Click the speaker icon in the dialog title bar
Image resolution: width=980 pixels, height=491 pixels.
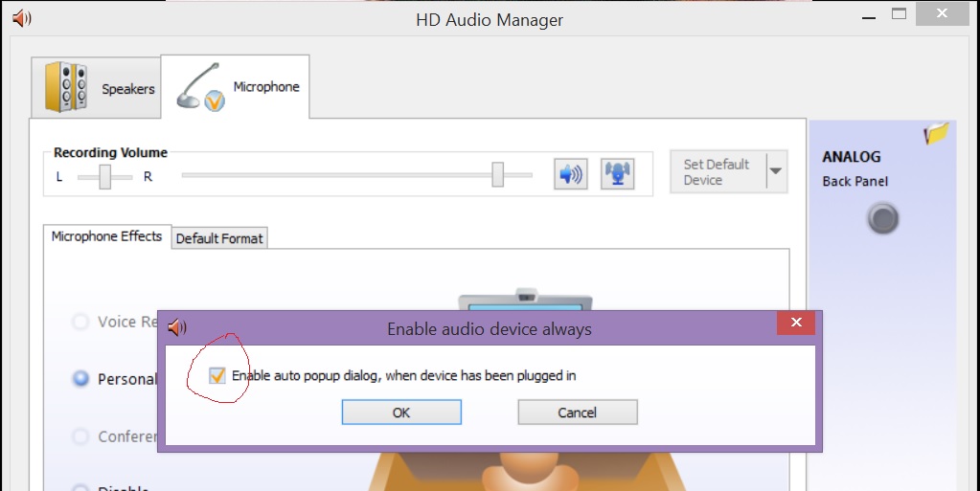tap(177, 326)
